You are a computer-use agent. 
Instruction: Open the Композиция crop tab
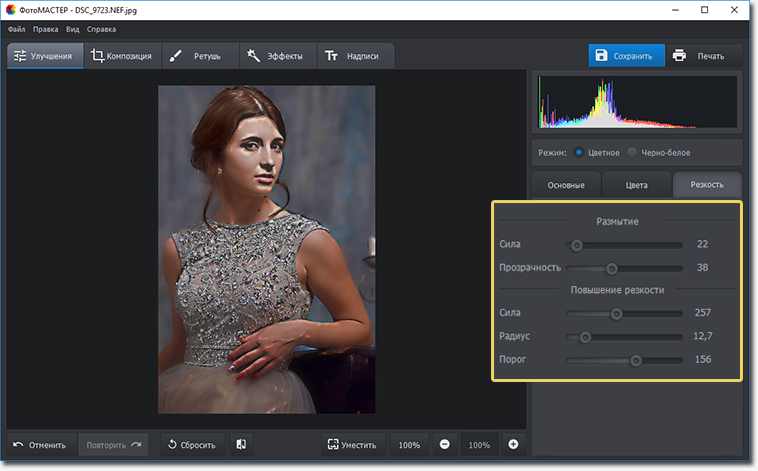[121, 56]
